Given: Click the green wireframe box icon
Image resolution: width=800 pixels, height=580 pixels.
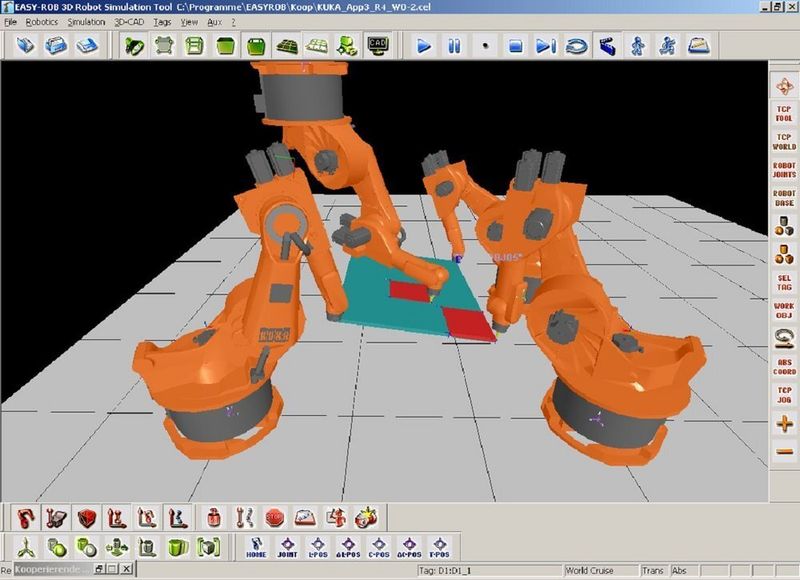Looking at the screenshot, I should click(x=194, y=46).
